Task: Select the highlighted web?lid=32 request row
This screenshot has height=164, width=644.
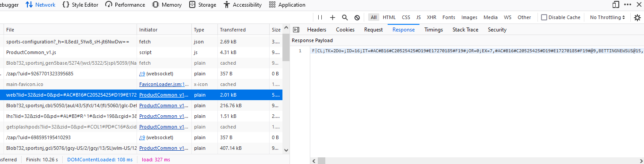Action: 141,95
